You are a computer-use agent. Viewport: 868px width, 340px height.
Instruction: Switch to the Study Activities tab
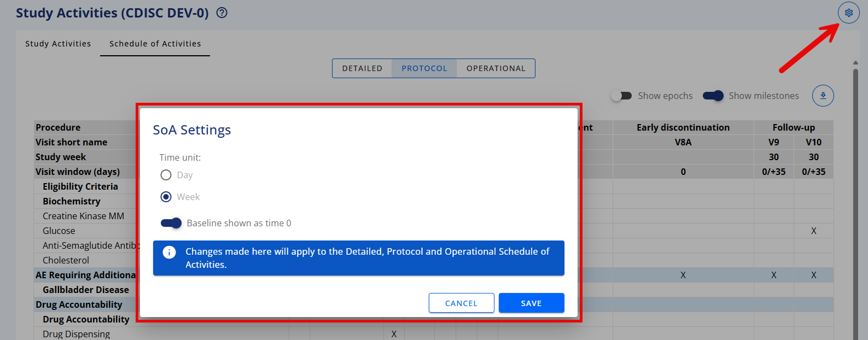[58, 44]
